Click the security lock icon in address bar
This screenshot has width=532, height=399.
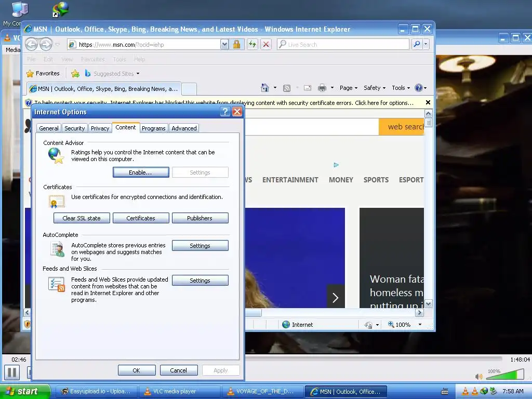tap(236, 45)
